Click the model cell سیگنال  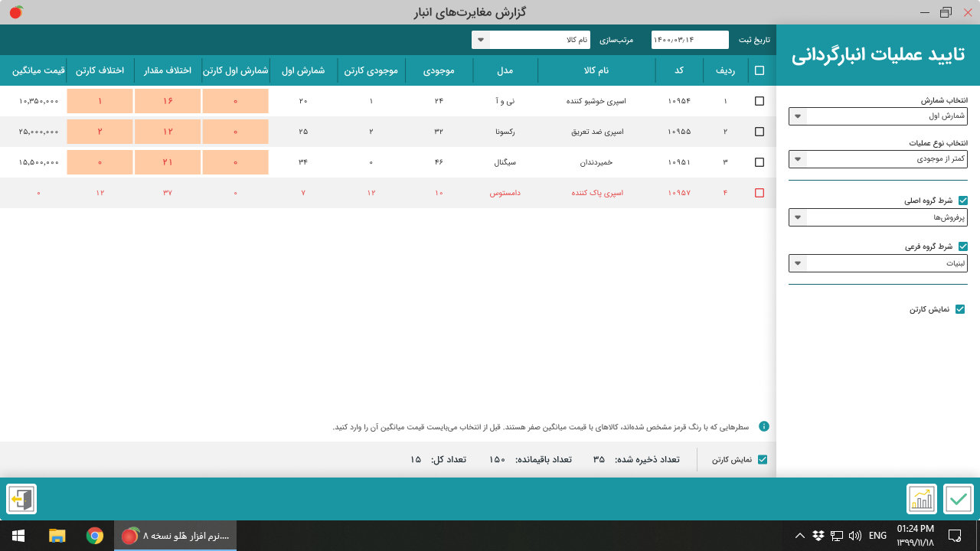(505, 162)
